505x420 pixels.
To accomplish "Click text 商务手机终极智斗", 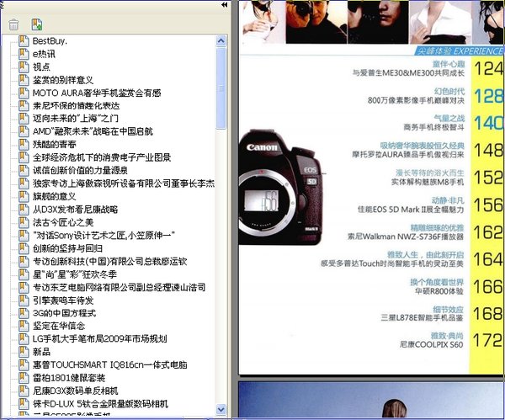I will point(433,127).
